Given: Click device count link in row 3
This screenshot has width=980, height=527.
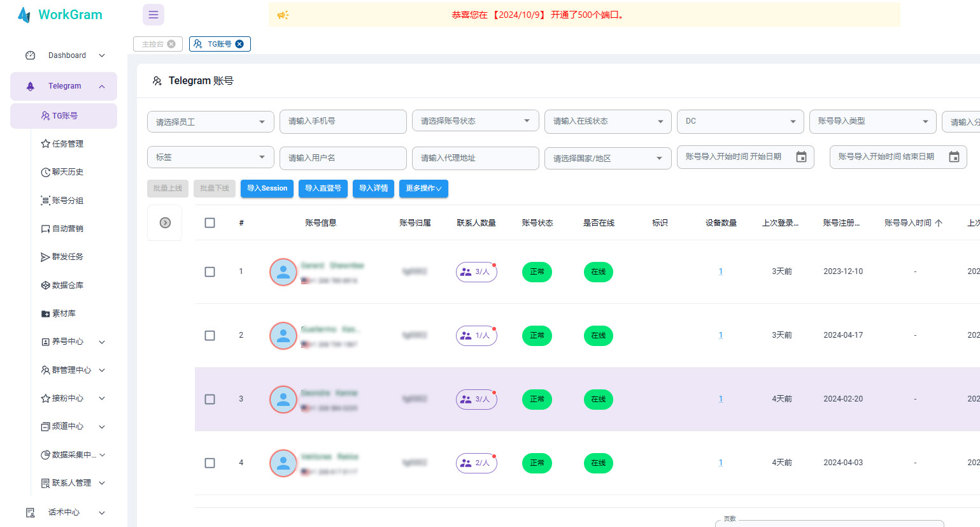Looking at the screenshot, I should pos(721,399).
